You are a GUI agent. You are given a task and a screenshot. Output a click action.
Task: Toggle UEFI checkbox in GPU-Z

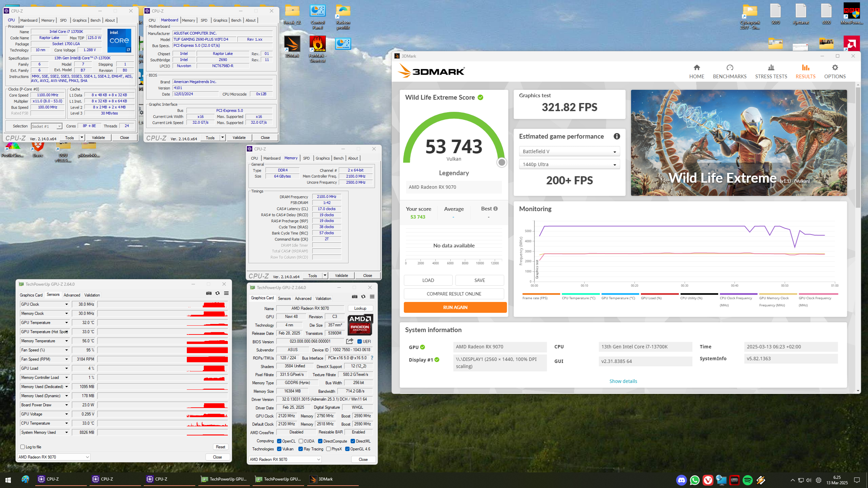pyautogui.click(x=359, y=341)
